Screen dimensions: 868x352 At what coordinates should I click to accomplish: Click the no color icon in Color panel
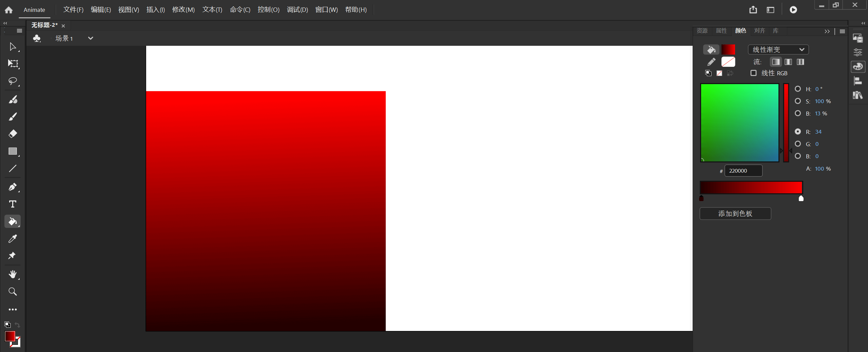(x=719, y=73)
